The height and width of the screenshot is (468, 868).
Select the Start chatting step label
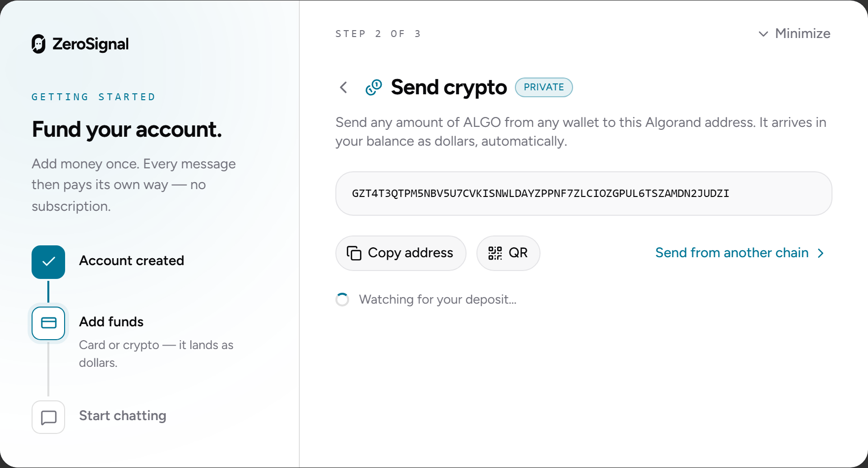123,416
